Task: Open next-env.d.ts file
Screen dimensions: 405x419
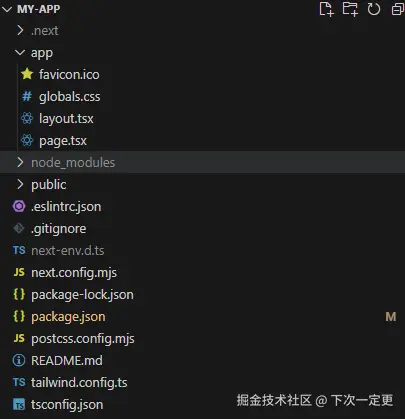Action: [x=68, y=251]
